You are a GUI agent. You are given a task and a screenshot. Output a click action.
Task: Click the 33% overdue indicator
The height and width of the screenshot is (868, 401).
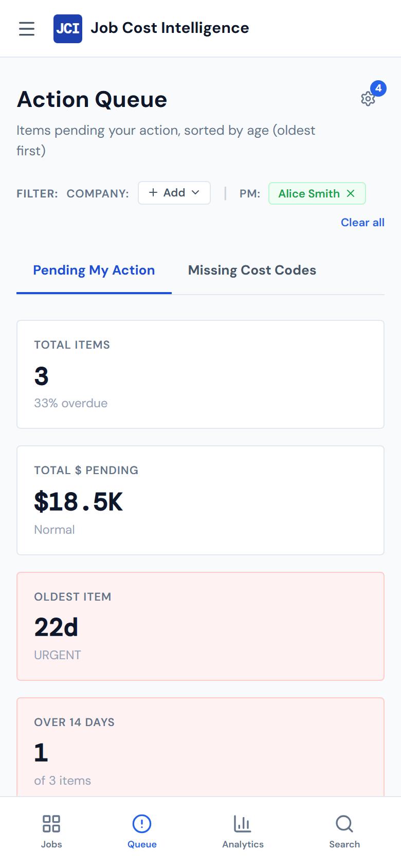tap(71, 403)
